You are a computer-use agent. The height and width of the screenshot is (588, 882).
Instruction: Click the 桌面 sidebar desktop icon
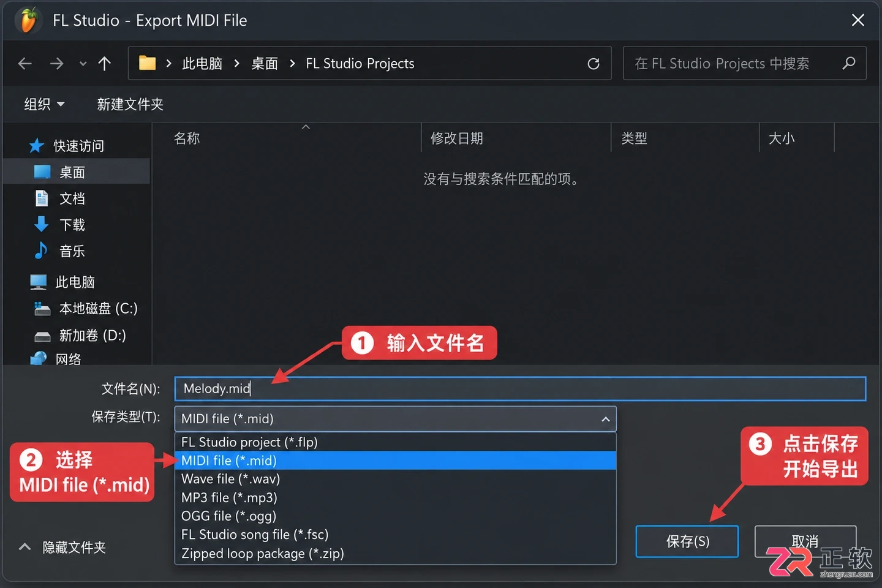pos(42,172)
